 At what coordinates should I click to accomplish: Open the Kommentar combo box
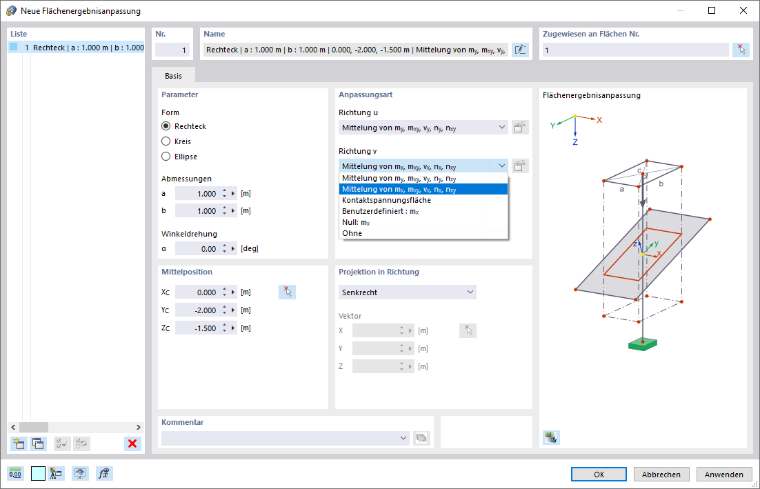click(x=285, y=438)
